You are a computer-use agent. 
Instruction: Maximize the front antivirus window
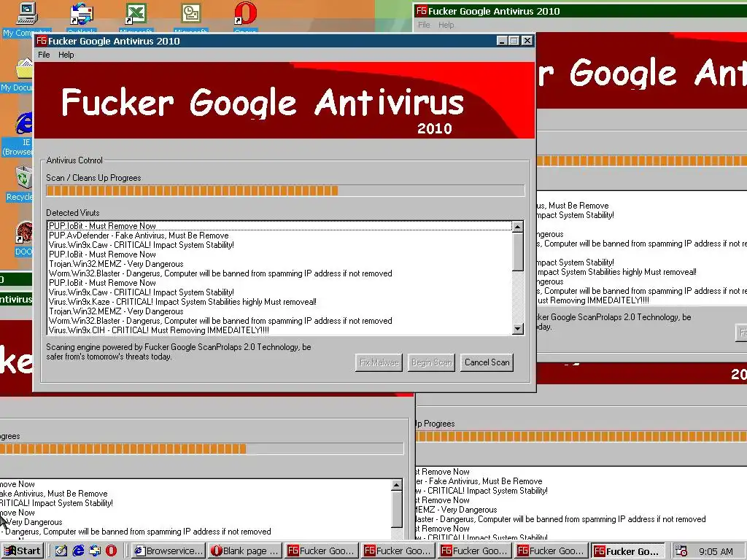pos(514,41)
